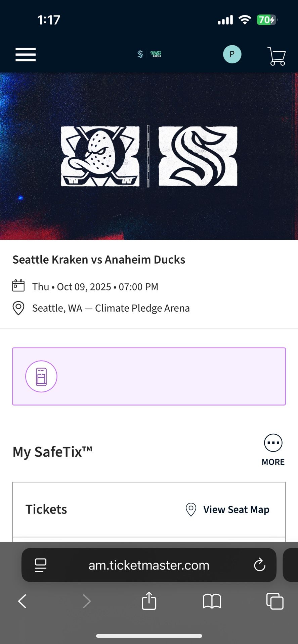Screen dimensions: 298x644
Task: Open Safari page settings icon in address bar
Action: [41, 565]
